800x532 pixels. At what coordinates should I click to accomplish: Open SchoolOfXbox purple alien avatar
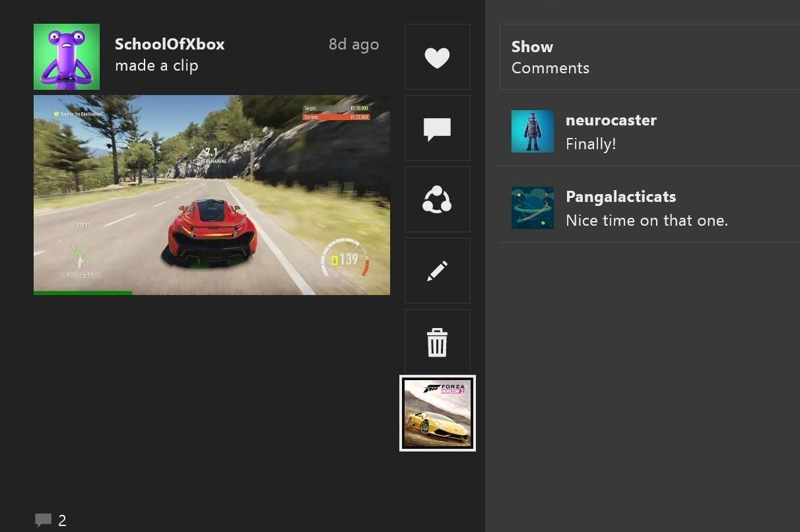[x=67, y=57]
